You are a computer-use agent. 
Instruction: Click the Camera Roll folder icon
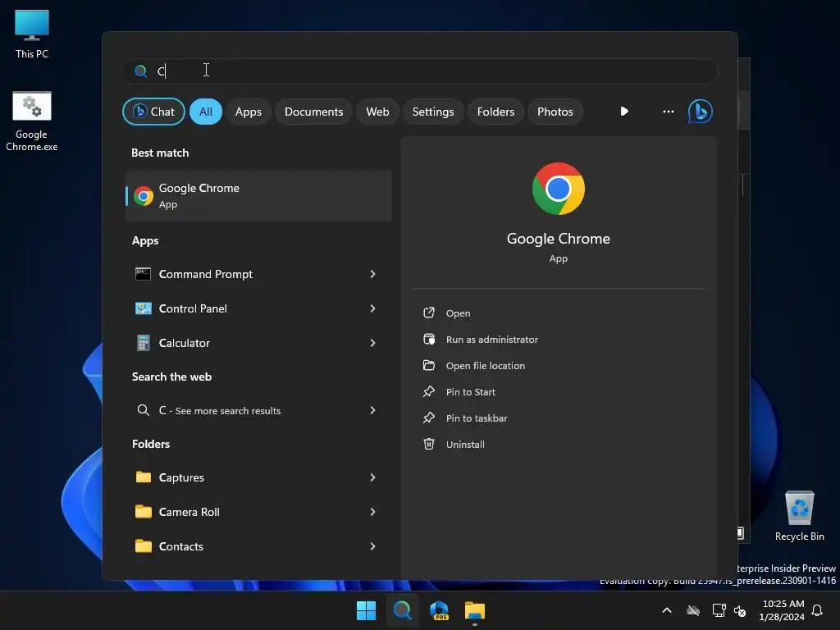pyautogui.click(x=143, y=512)
